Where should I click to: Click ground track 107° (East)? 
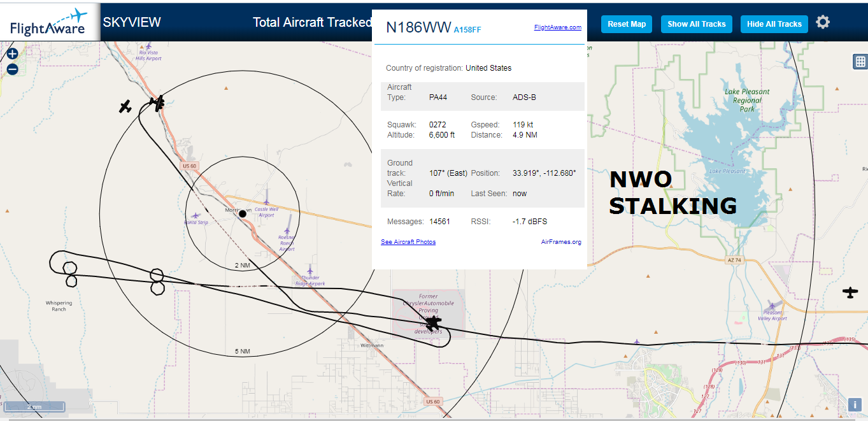click(x=448, y=173)
